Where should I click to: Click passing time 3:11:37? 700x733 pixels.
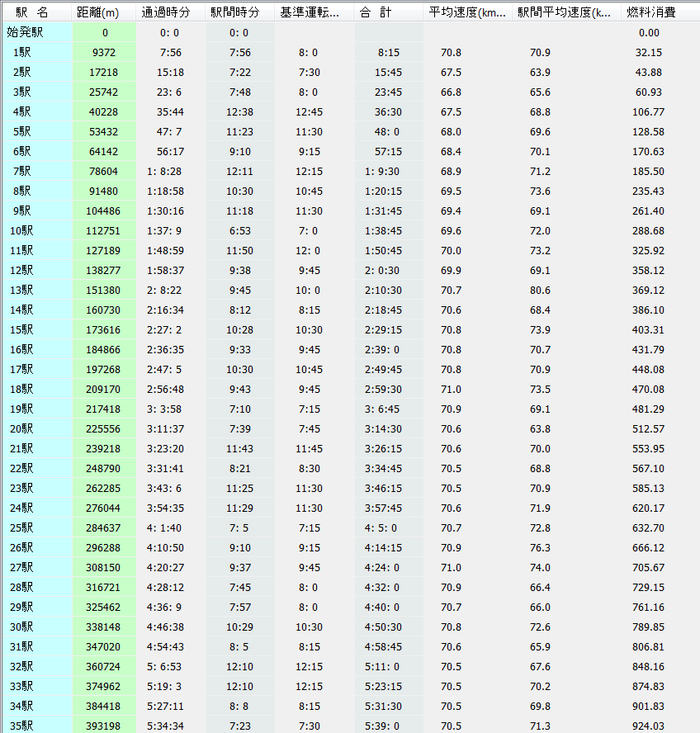coord(166,428)
